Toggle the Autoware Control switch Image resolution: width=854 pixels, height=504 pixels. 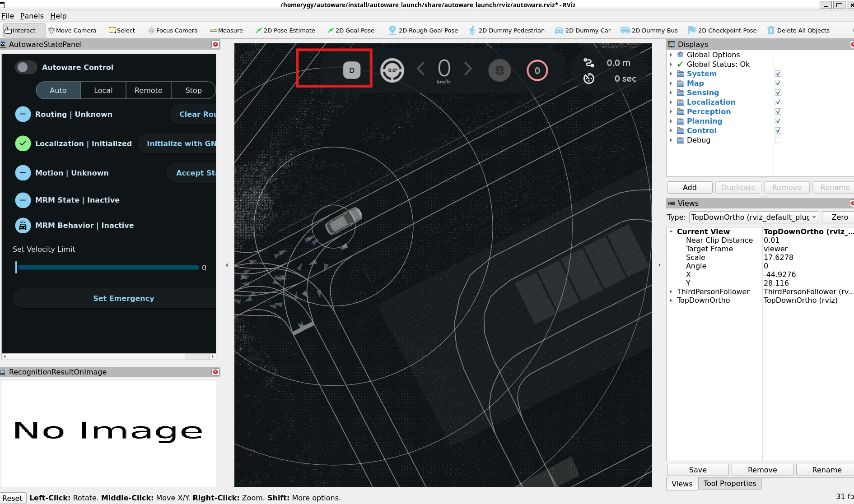26,67
